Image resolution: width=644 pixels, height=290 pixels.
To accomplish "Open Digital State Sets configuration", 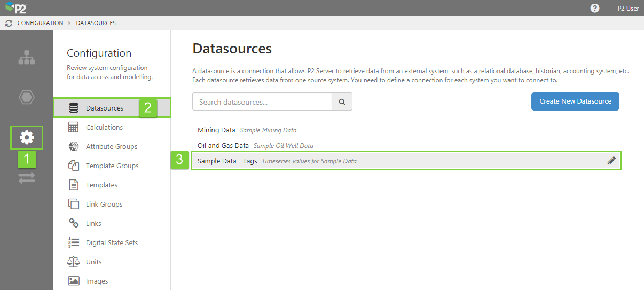I will click(112, 243).
